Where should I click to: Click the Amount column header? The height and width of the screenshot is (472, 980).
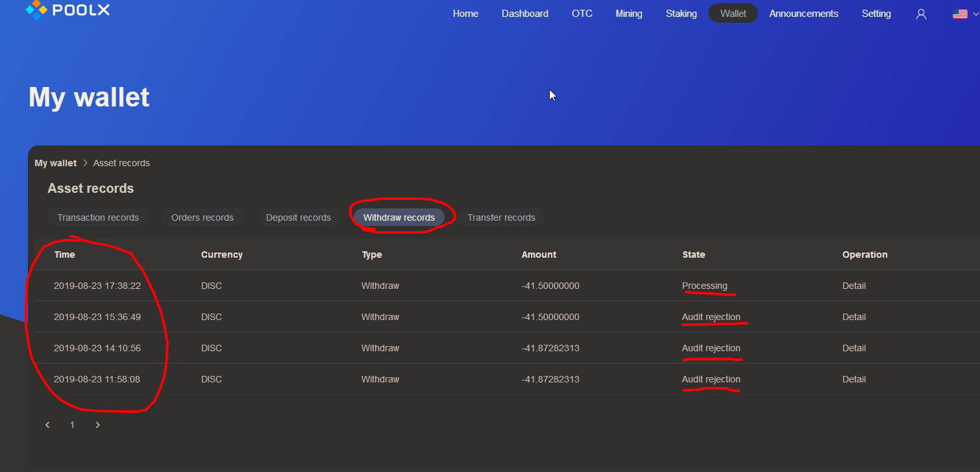[539, 255]
